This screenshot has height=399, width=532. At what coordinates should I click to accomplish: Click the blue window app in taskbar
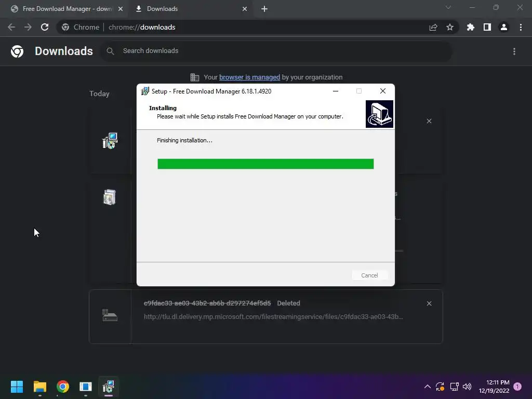(86, 387)
